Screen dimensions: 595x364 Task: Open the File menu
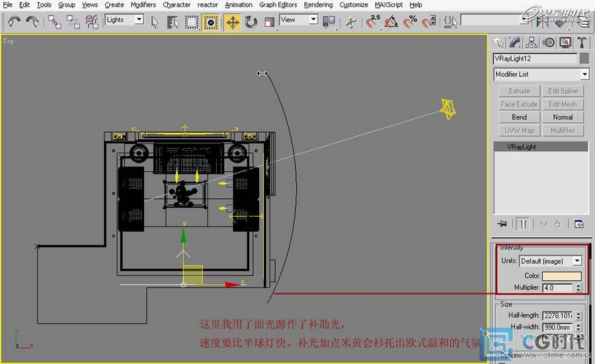pos(7,5)
